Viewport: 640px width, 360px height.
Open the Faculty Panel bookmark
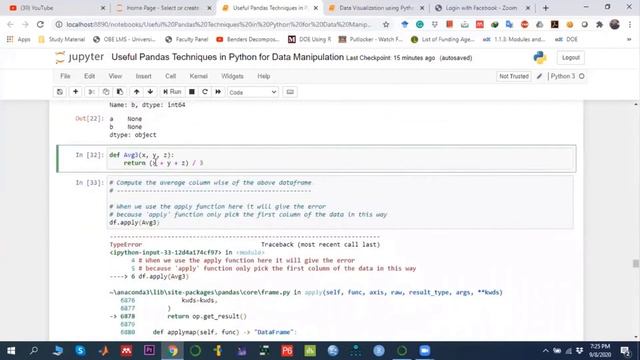pyautogui.click(x=187, y=39)
